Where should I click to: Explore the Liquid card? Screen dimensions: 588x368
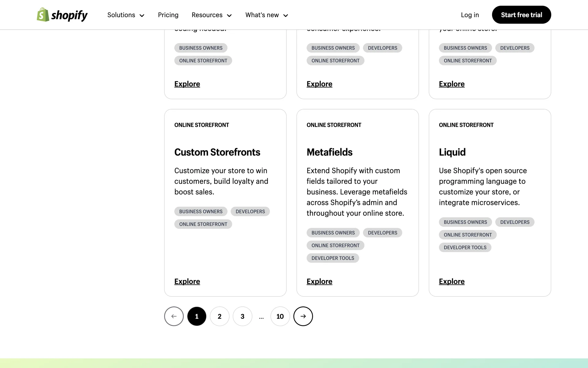point(452,281)
